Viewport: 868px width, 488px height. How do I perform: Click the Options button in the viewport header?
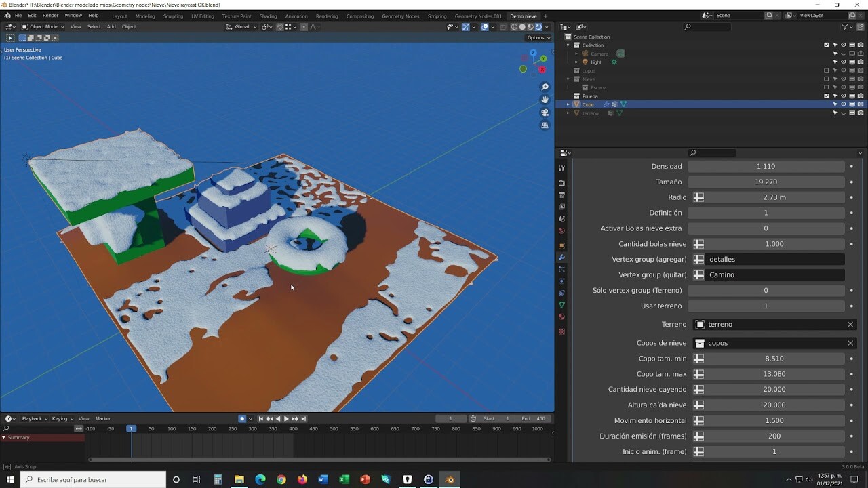[x=537, y=37]
